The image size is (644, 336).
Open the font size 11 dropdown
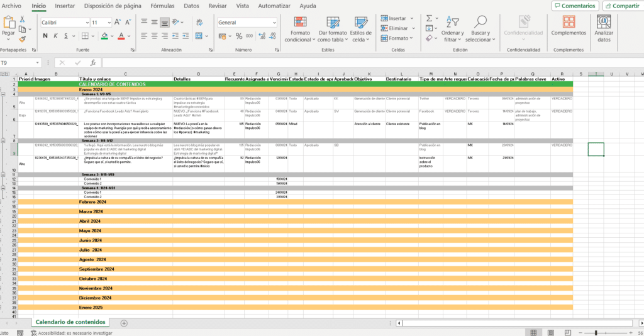(x=109, y=23)
